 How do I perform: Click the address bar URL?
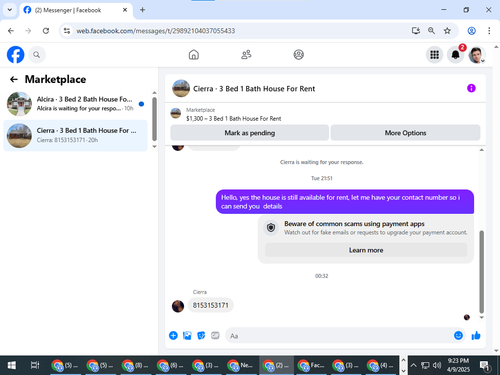(x=156, y=31)
